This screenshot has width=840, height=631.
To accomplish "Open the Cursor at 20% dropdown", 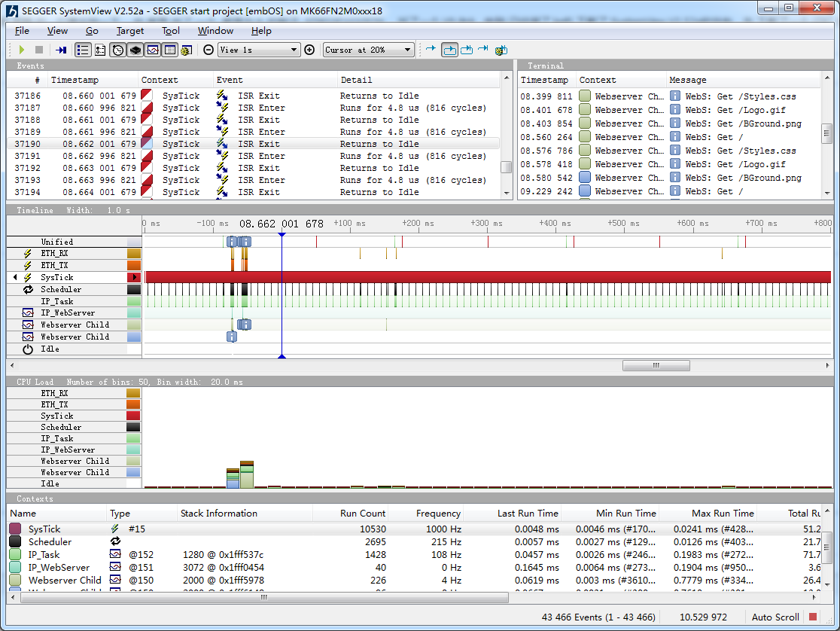I will pyautogui.click(x=368, y=50).
